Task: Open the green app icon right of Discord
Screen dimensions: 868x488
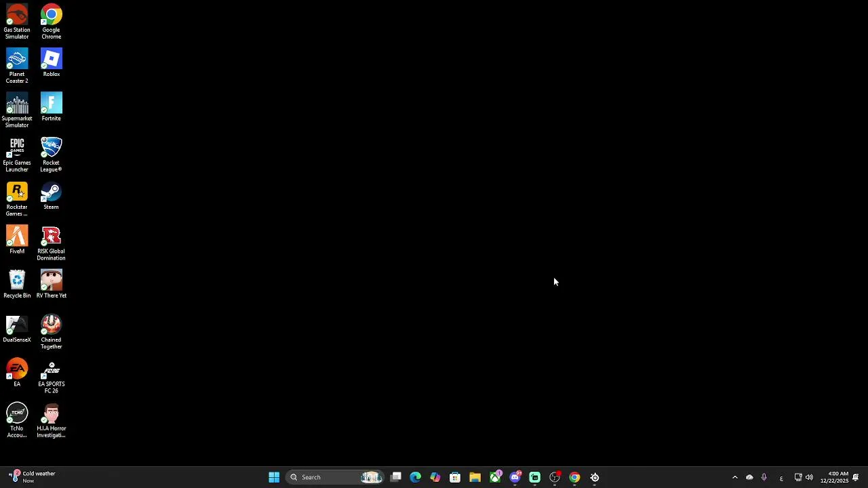Action: tap(535, 477)
